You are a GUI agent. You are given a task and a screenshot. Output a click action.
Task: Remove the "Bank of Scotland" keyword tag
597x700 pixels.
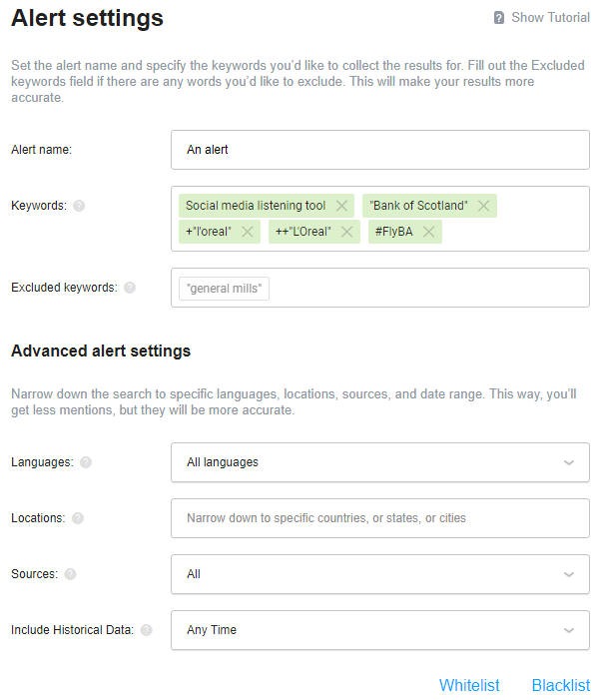(483, 206)
